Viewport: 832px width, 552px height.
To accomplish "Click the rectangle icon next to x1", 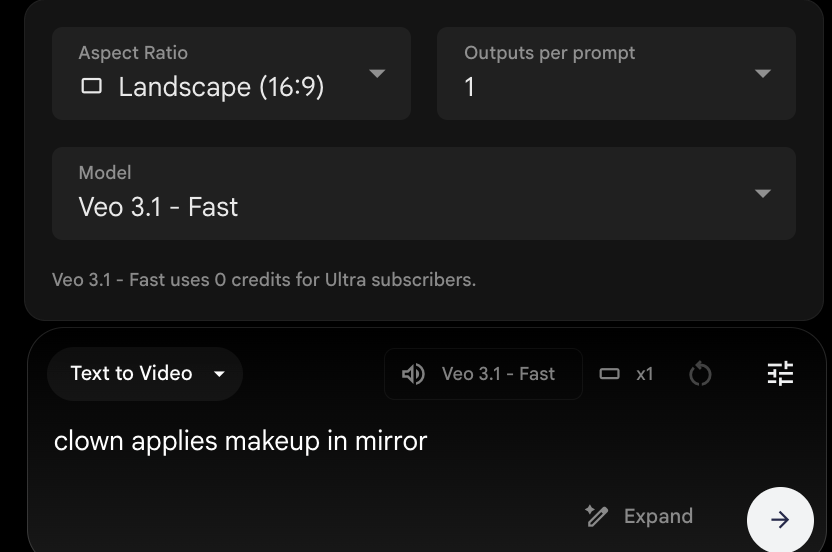I will pos(609,374).
